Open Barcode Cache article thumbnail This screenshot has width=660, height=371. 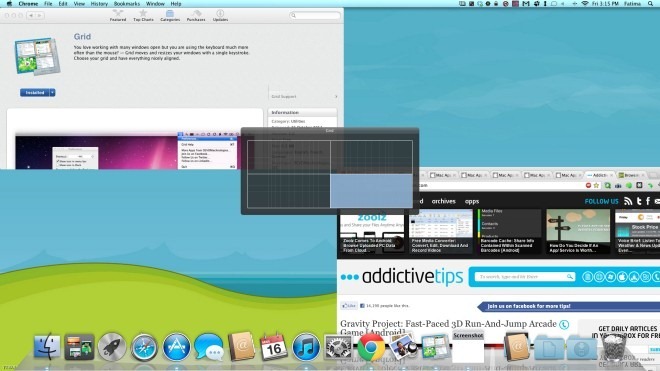(x=509, y=232)
